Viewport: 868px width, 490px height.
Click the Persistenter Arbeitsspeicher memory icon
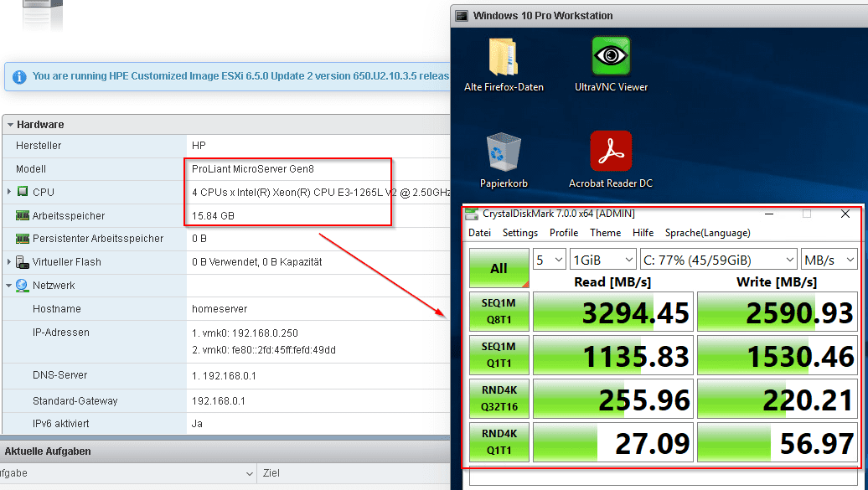(x=23, y=239)
